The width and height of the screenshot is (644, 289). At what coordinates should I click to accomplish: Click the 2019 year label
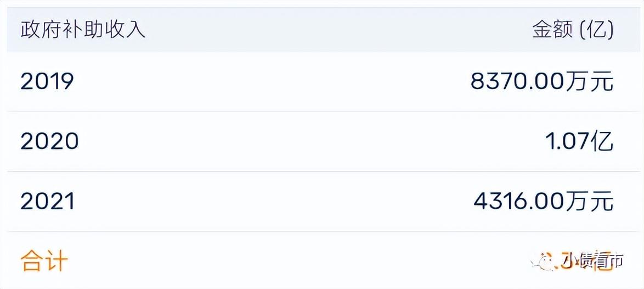(47, 81)
